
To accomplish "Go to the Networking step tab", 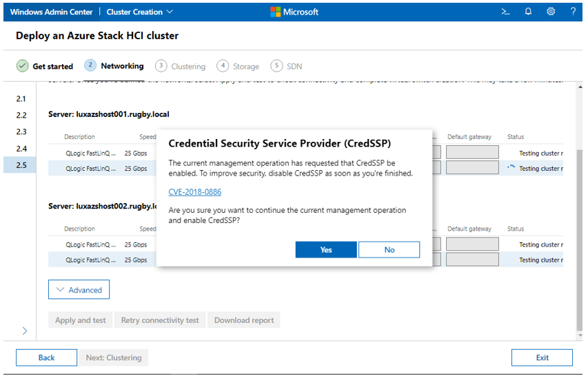I will pos(121,66).
